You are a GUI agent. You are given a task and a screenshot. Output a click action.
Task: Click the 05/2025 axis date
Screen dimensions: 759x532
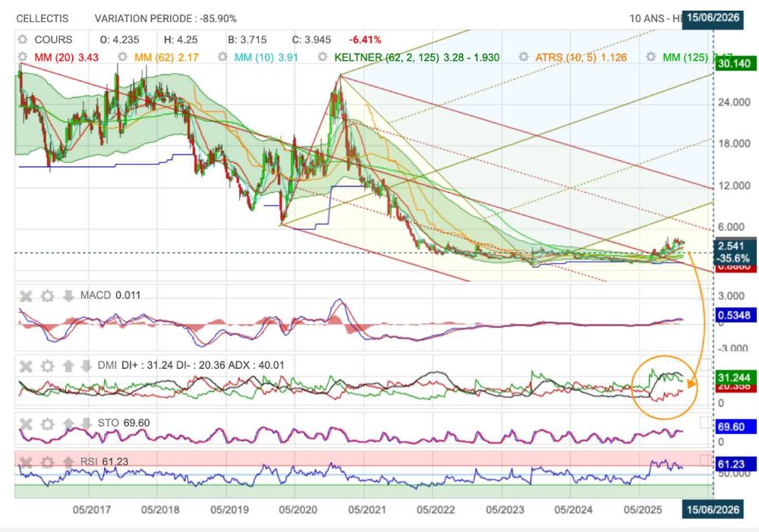[x=643, y=509]
